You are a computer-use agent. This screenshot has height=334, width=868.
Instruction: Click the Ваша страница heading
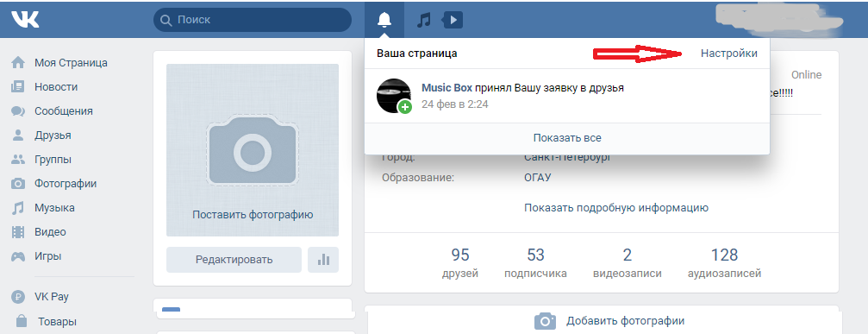click(417, 54)
